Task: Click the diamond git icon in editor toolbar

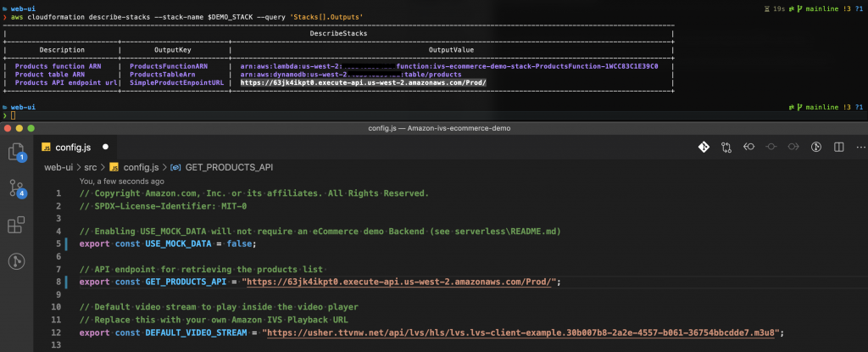Action: [704, 147]
